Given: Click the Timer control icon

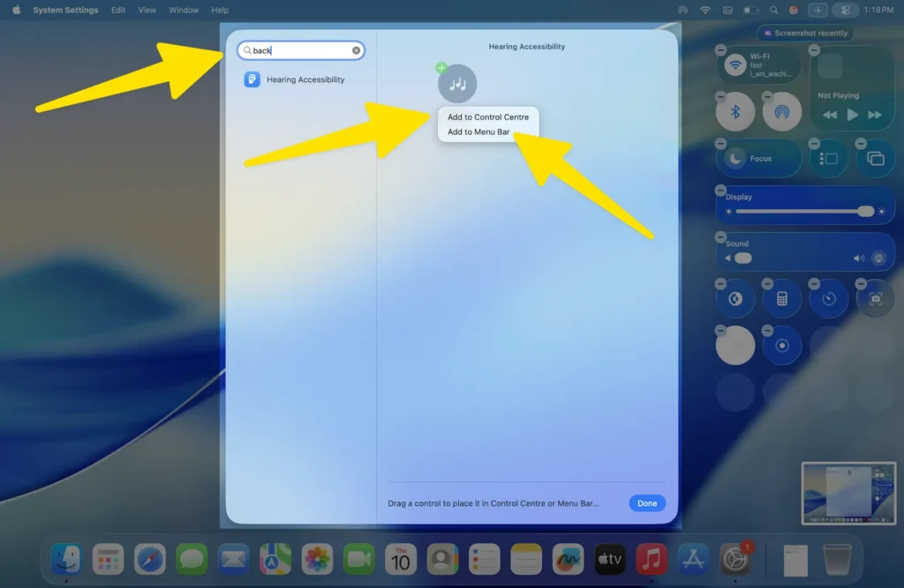Looking at the screenshot, I should tap(828, 298).
